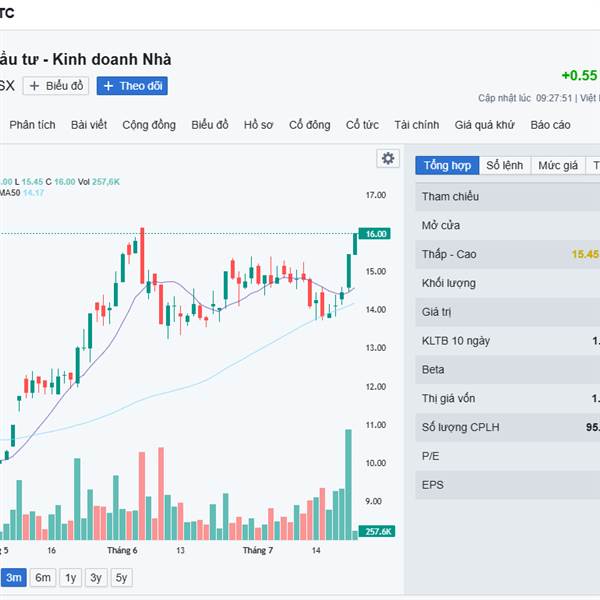600x600 pixels.
Task: Open the Hồ sơ tab
Action: [x=258, y=125]
